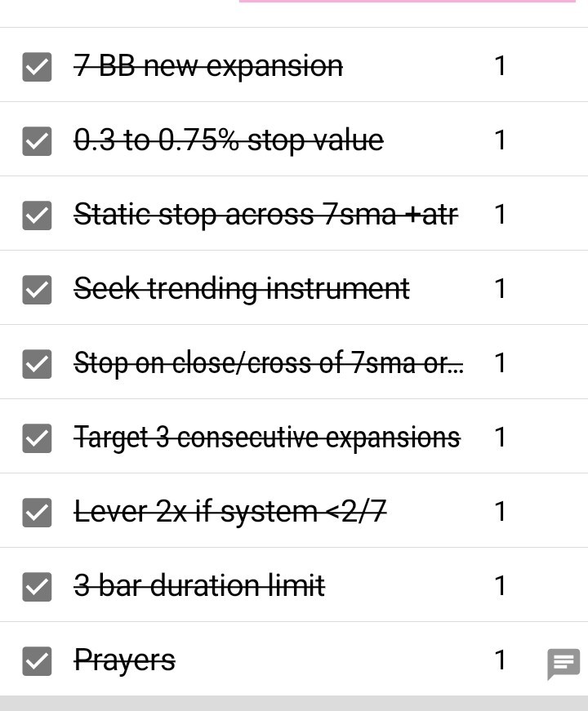Open the "7 BB new expansion" item text
This screenshot has width=588, height=711.
click(x=208, y=66)
